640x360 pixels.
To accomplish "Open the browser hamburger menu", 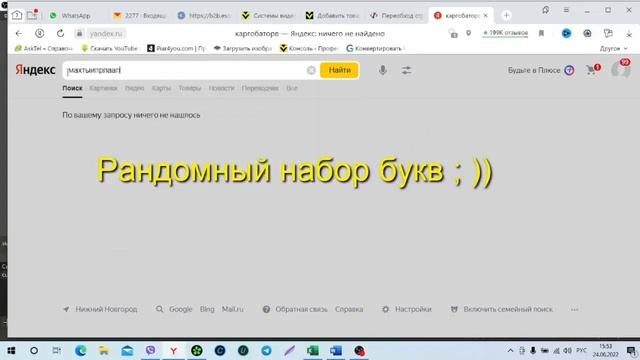I will pyautogui.click(x=566, y=10).
